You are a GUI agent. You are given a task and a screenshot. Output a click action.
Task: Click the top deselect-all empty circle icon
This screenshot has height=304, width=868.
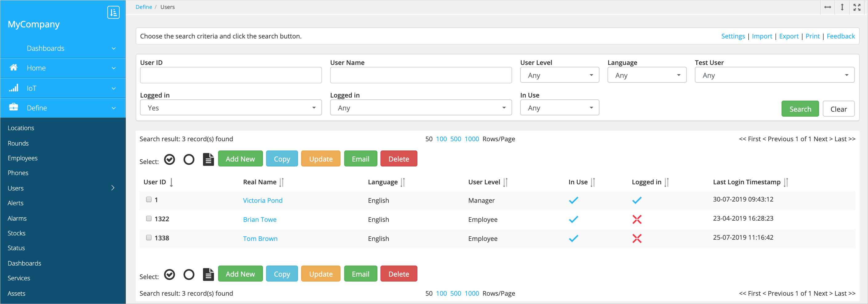pos(189,159)
